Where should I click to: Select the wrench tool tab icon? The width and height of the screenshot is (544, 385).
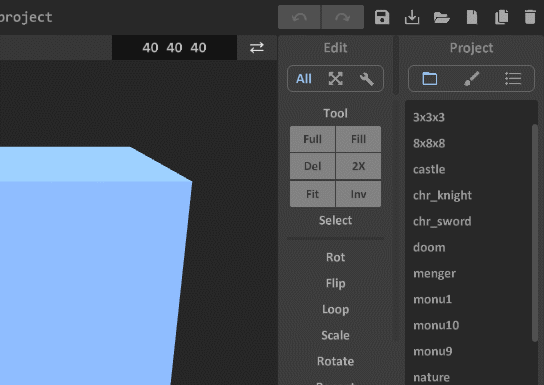(x=366, y=79)
